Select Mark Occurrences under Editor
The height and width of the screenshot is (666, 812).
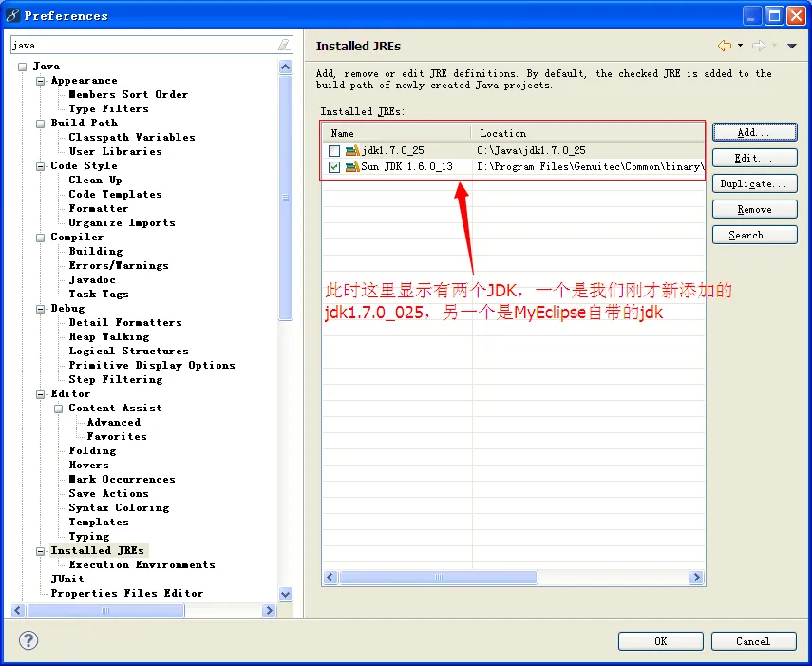click(123, 479)
